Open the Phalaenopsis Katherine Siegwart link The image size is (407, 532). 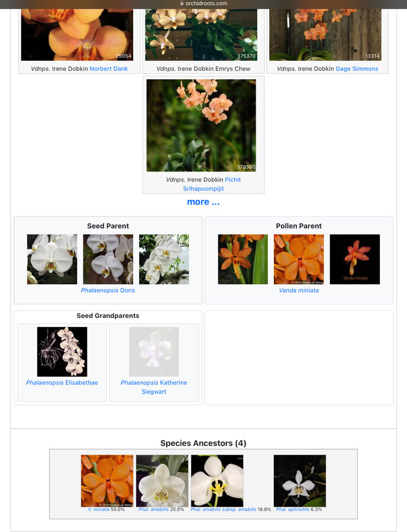tap(154, 387)
